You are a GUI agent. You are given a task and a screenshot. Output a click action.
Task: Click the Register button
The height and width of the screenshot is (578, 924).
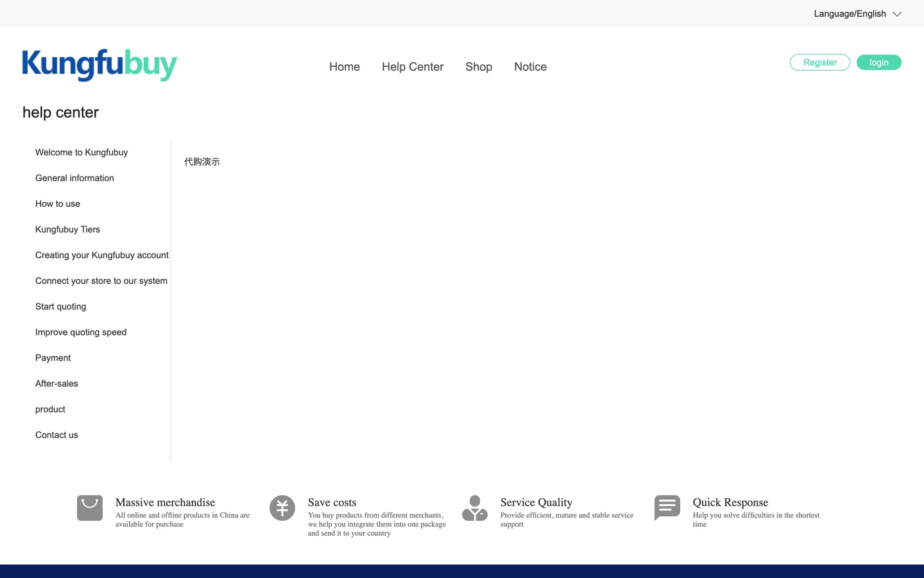(x=820, y=62)
